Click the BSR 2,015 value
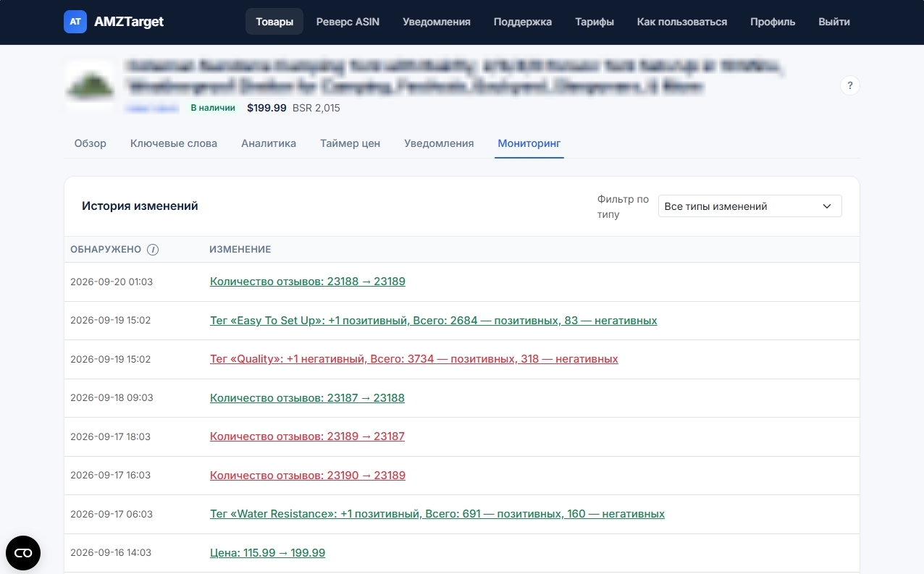 coord(316,108)
